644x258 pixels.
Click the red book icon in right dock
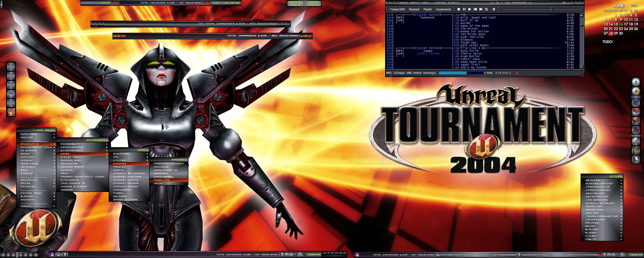(636, 112)
